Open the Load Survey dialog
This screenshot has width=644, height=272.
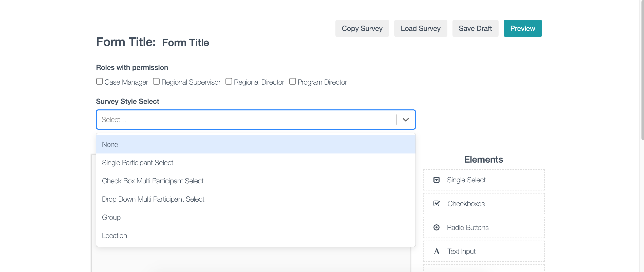(421, 28)
